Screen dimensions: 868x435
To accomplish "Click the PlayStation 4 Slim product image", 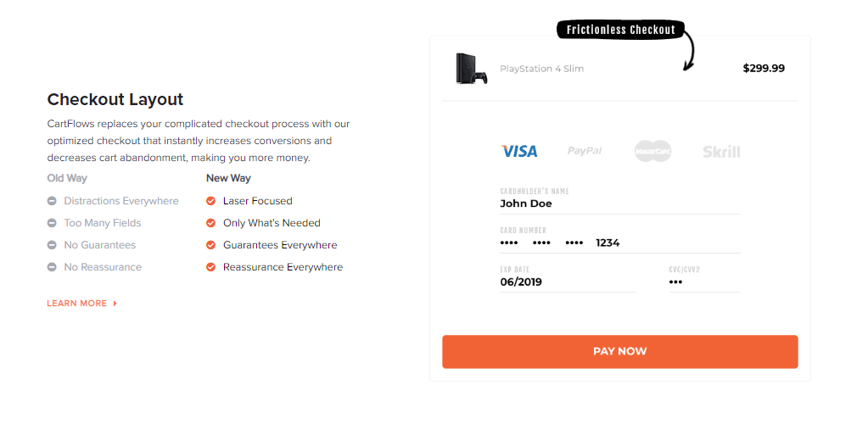I will coord(471,69).
